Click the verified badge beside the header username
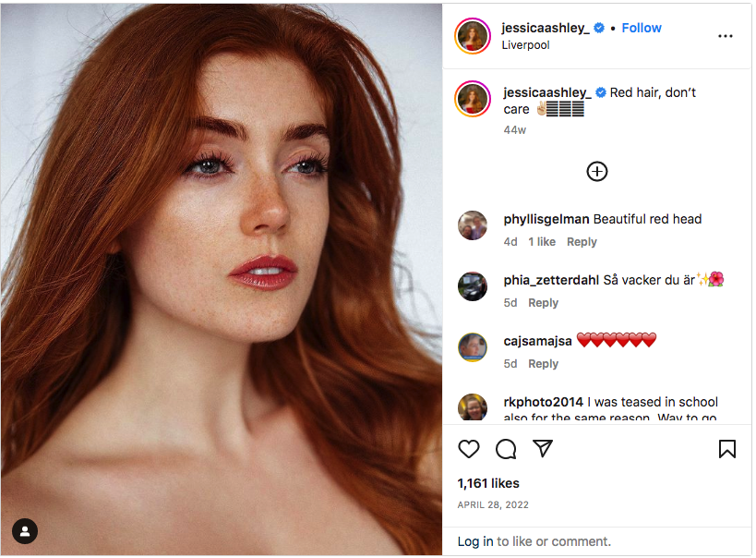The width and height of the screenshot is (756, 558). click(599, 28)
